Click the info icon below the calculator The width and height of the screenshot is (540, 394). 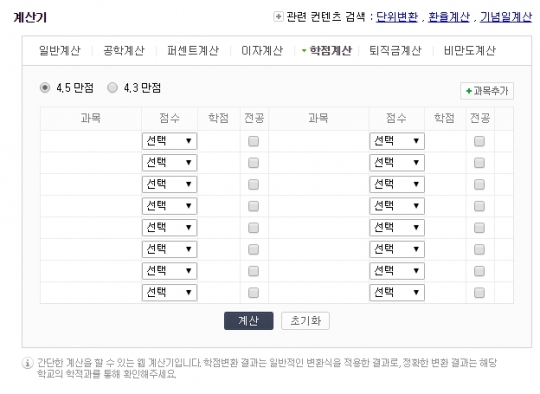pos(28,363)
